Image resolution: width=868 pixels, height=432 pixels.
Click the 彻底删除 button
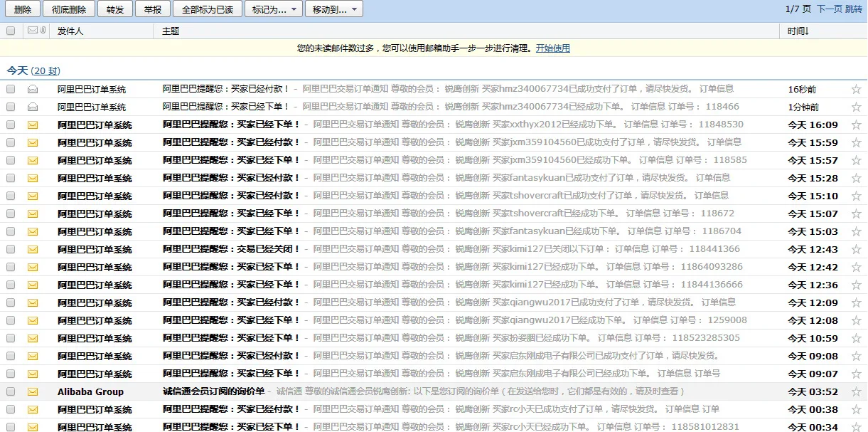(x=69, y=9)
